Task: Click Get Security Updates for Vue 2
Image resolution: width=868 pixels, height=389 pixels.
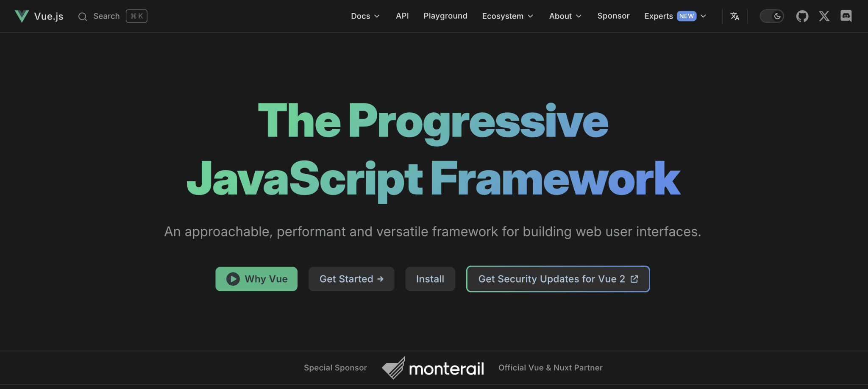Action: (x=557, y=279)
